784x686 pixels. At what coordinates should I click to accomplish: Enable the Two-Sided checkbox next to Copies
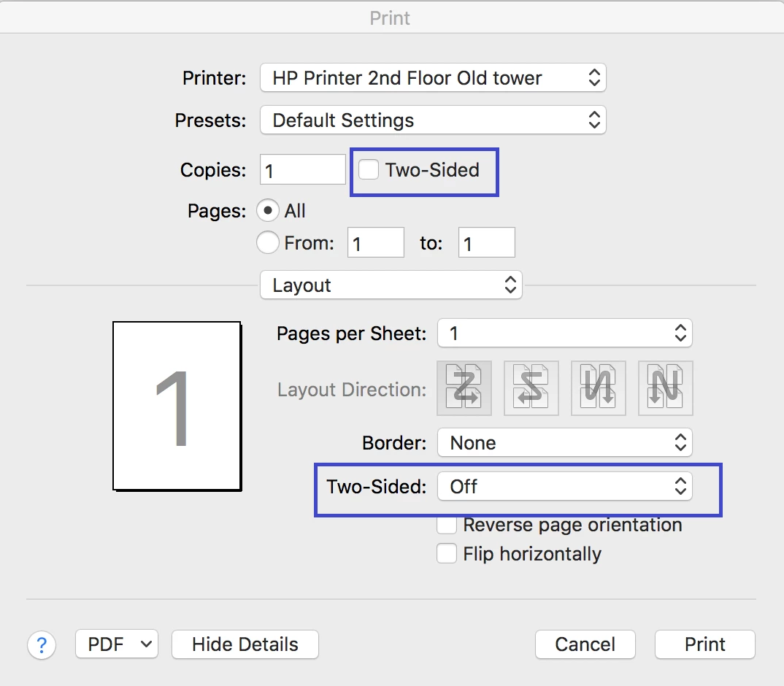(x=369, y=169)
